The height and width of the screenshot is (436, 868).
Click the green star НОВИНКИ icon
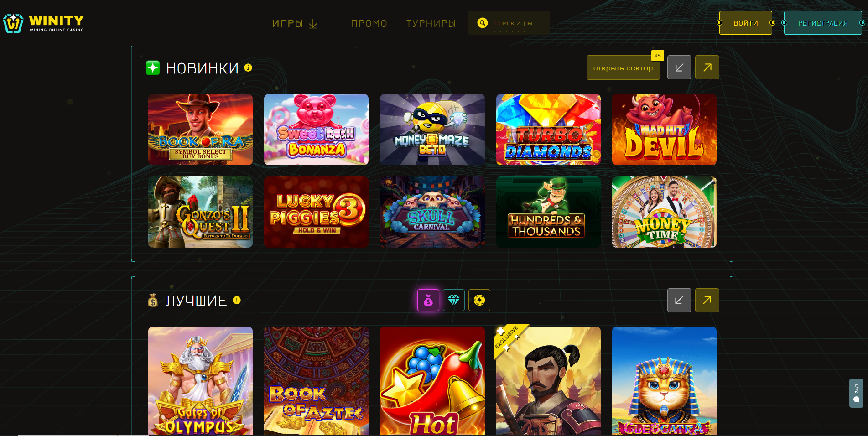(153, 67)
